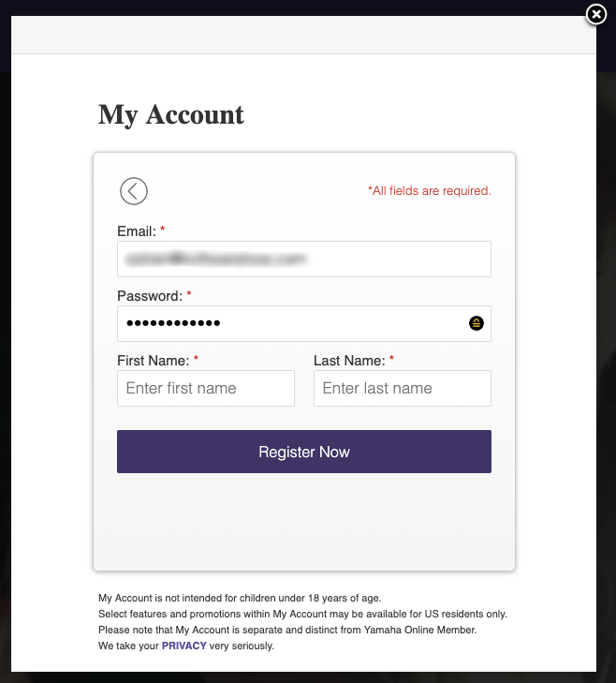Click the Last Name: label
616x683 pixels.
coord(349,361)
